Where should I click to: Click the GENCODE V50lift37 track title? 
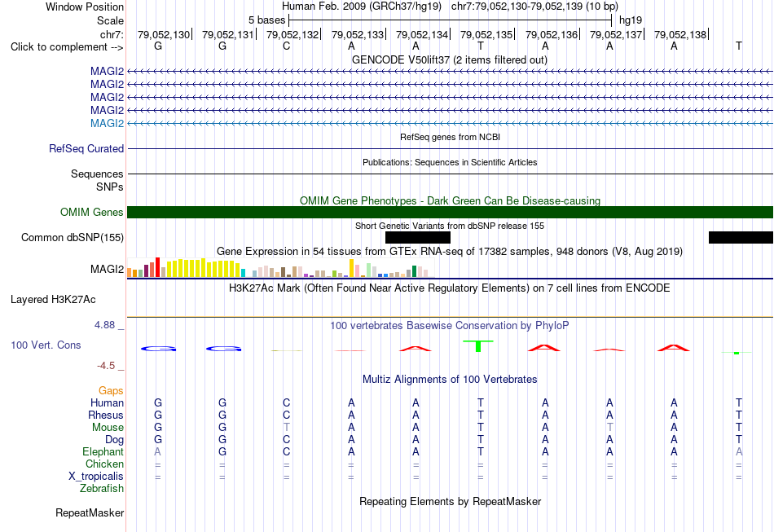click(x=449, y=59)
